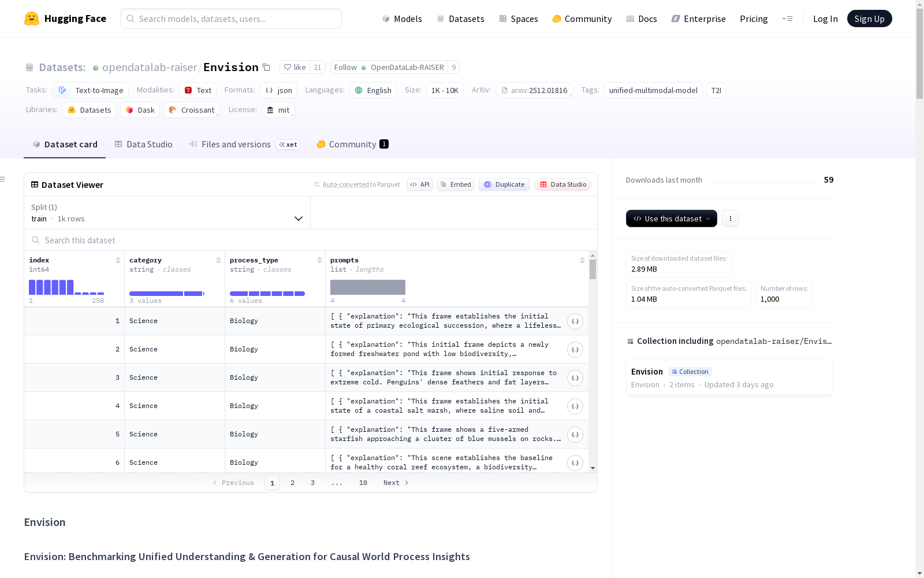Filter by the json format tag
924x578 pixels.
[x=279, y=90]
